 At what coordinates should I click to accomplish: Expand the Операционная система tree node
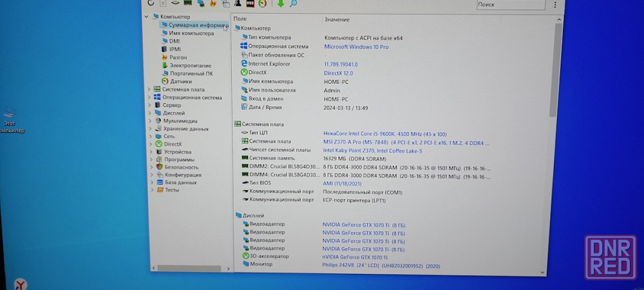149,97
